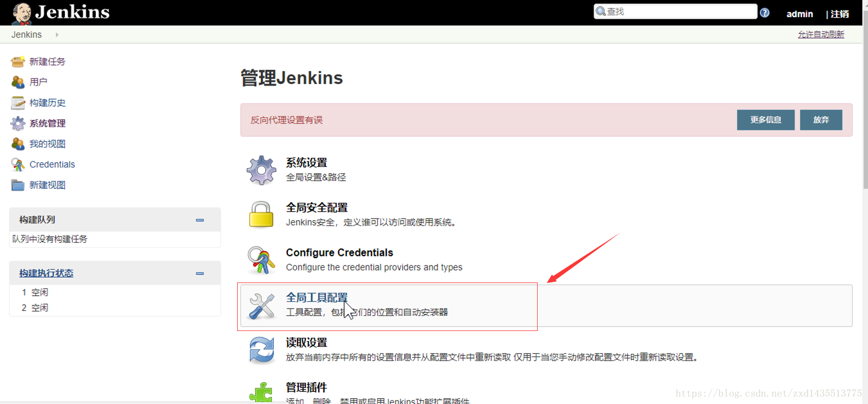The width and height of the screenshot is (868, 404).
Task: Open 新建任务 in the sidebar
Action: click(x=47, y=62)
